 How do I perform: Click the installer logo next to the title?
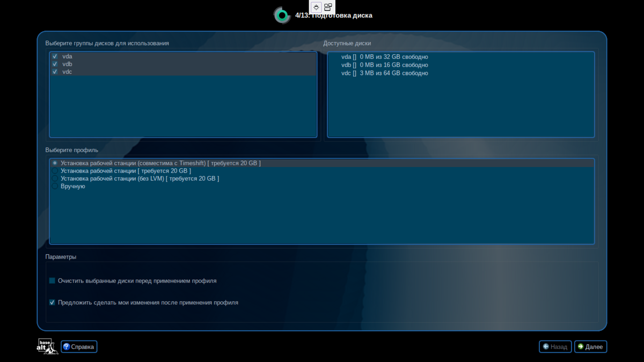[x=282, y=14]
